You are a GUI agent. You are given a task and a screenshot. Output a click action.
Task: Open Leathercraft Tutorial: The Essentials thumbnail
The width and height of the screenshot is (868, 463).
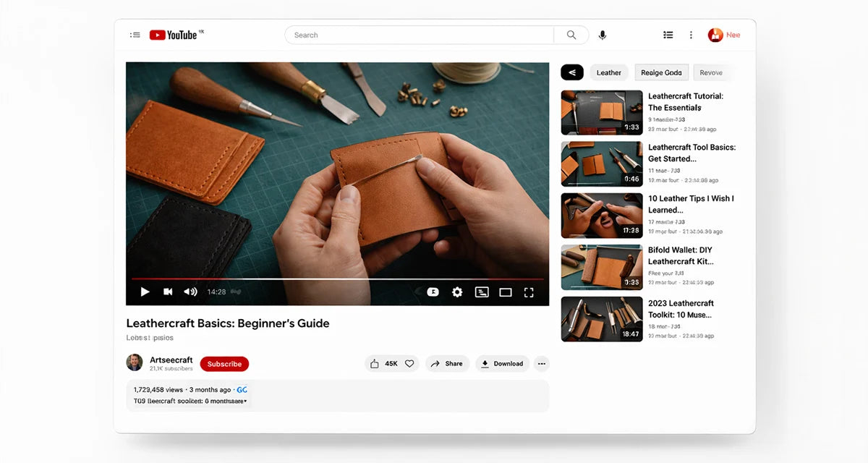pos(602,113)
